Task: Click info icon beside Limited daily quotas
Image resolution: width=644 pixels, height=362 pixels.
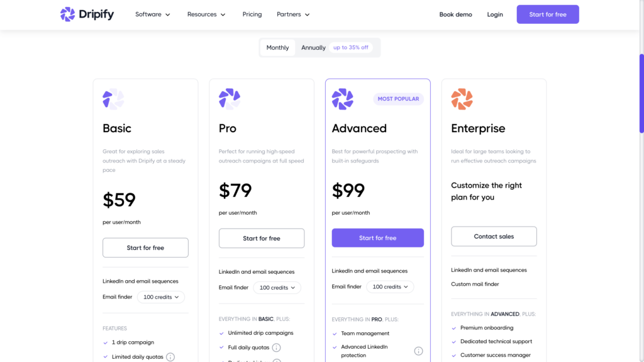Action: click(x=170, y=357)
